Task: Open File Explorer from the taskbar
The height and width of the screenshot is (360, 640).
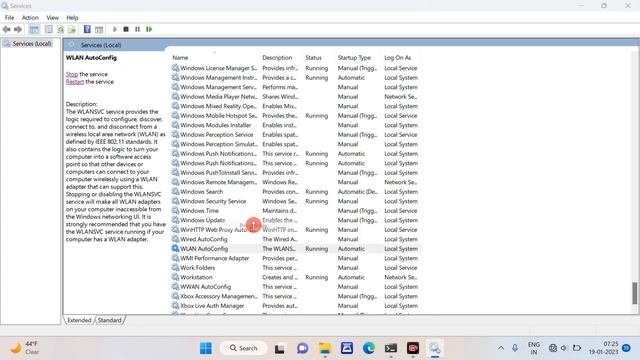Action: pyautogui.click(x=325, y=348)
